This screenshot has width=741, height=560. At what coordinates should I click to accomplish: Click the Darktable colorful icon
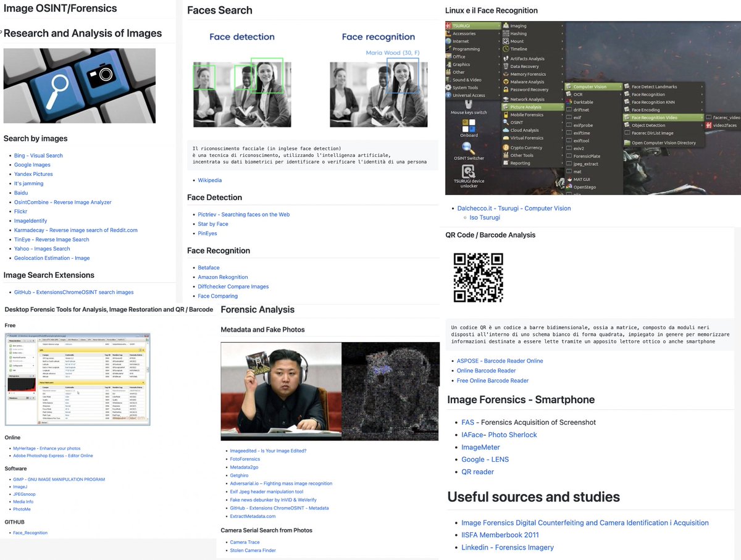(x=569, y=102)
